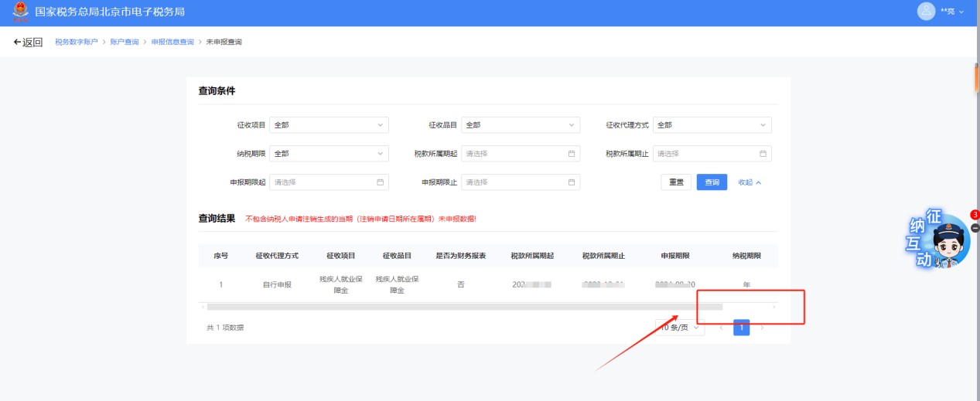
Task: Click the 申报期限 column header
Action: tap(675, 256)
